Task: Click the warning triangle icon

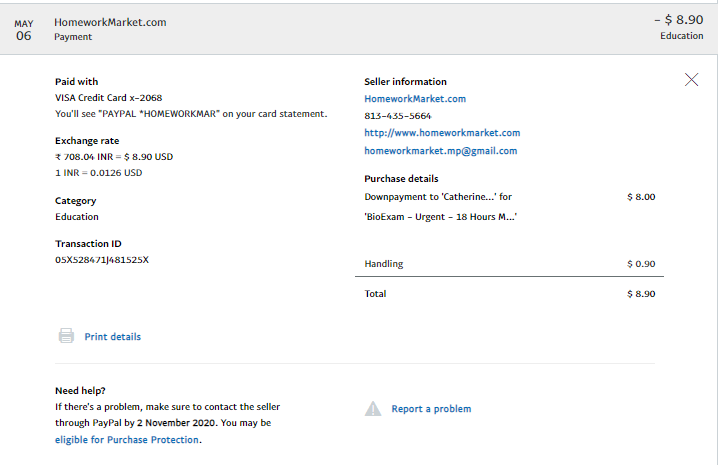Action: click(x=373, y=408)
